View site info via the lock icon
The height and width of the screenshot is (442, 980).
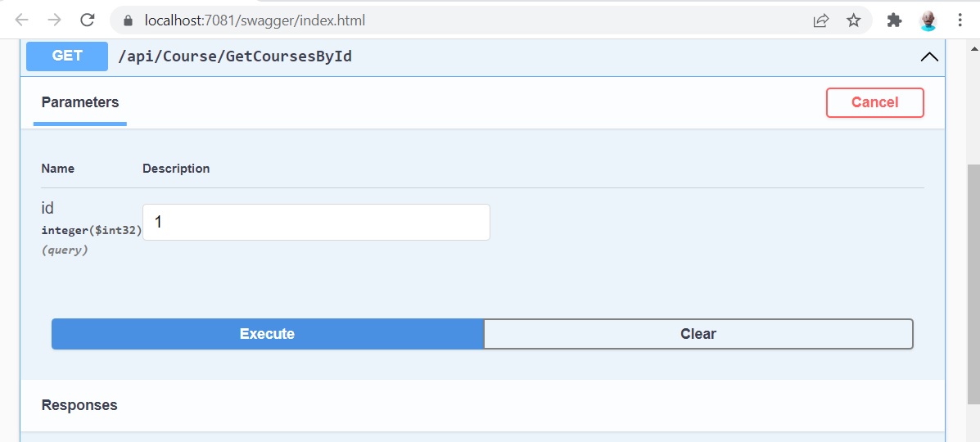pyautogui.click(x=128, y=20)
